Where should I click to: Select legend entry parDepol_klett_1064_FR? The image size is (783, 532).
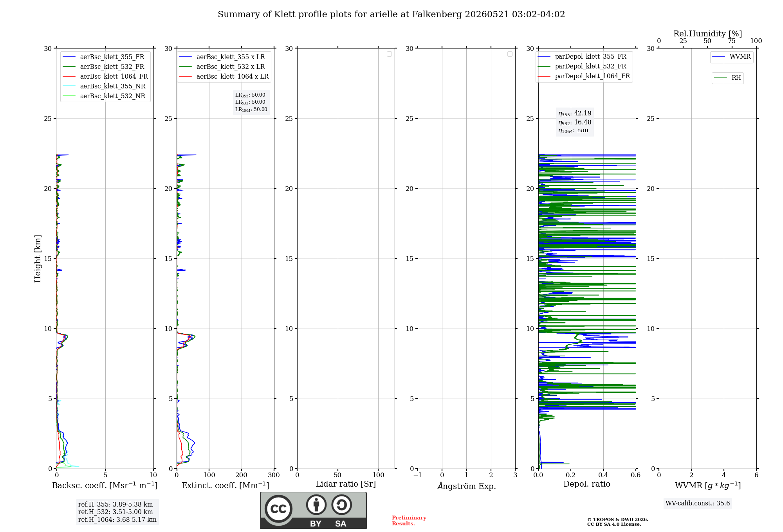(x=584, y=76)
